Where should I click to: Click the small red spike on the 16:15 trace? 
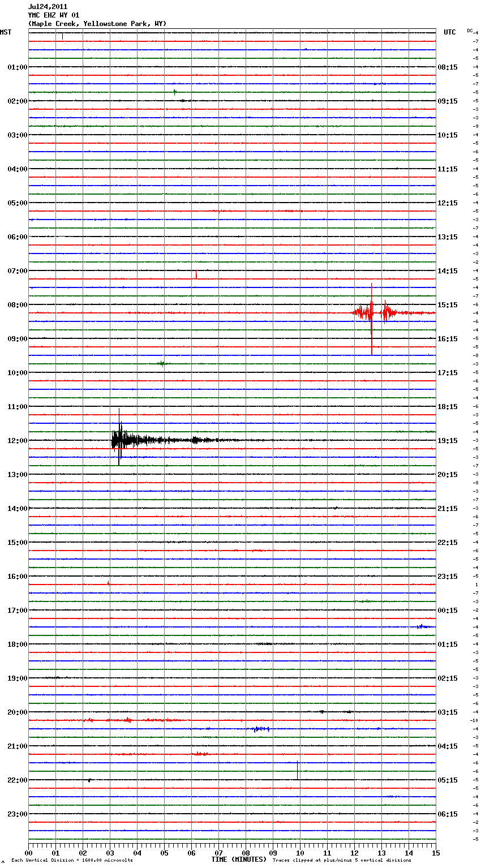(108, 582)
